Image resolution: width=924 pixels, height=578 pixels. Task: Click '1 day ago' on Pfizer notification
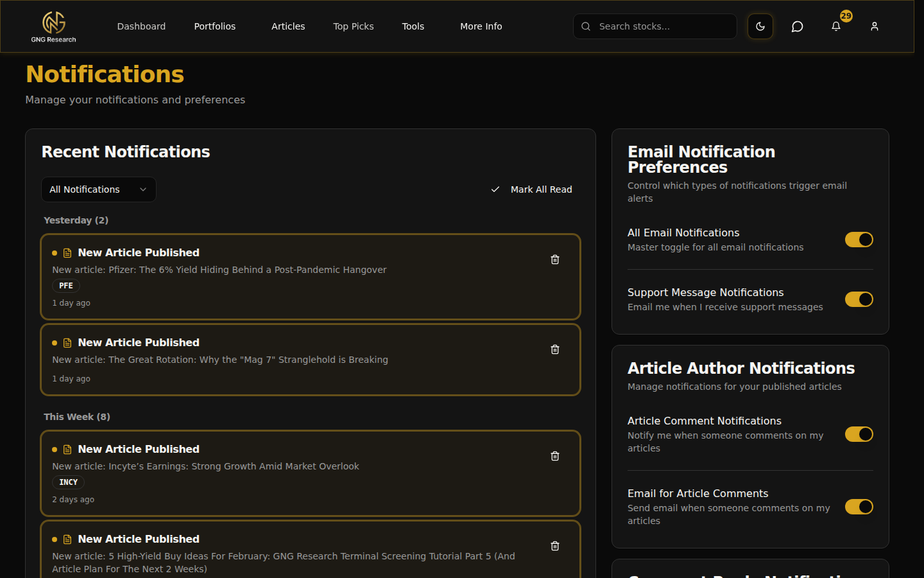pyautogui.click(x=71, y=303)
